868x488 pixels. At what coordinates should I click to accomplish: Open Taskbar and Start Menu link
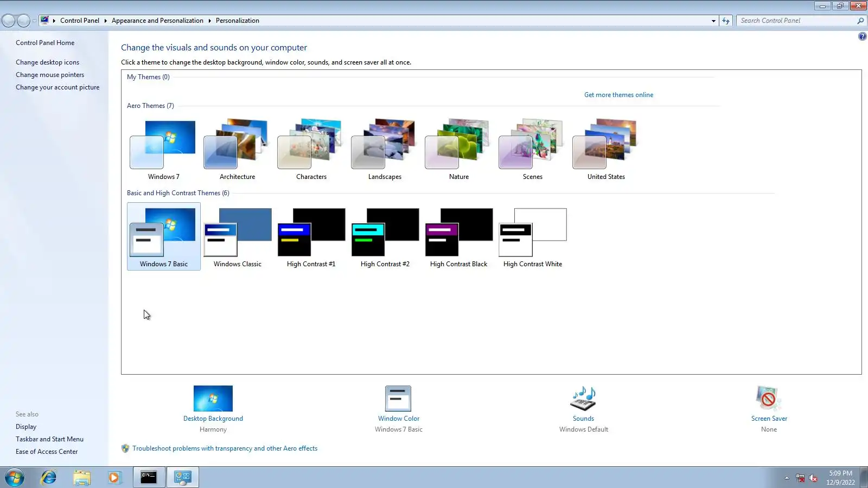[49, 439]
